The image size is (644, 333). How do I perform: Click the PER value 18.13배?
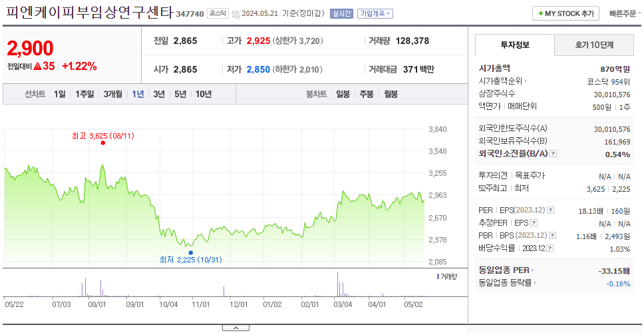pyautogui.click(x=591, y=211)
